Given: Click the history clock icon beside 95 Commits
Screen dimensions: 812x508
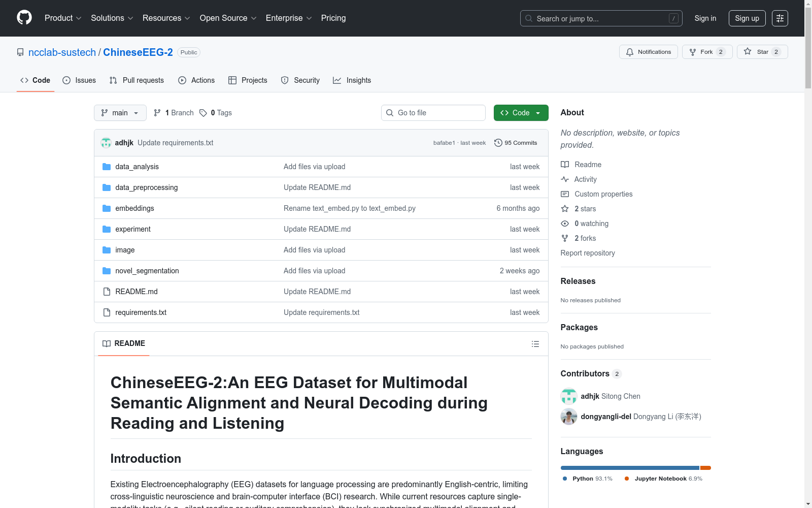Looking at the screenshot, I should (x=498, y=143).
